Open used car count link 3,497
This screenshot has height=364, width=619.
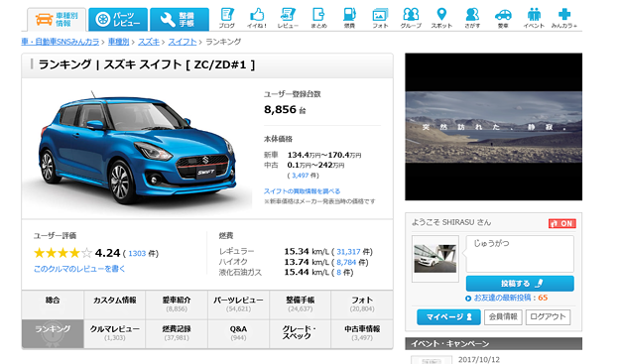click(x=301, y=176)
